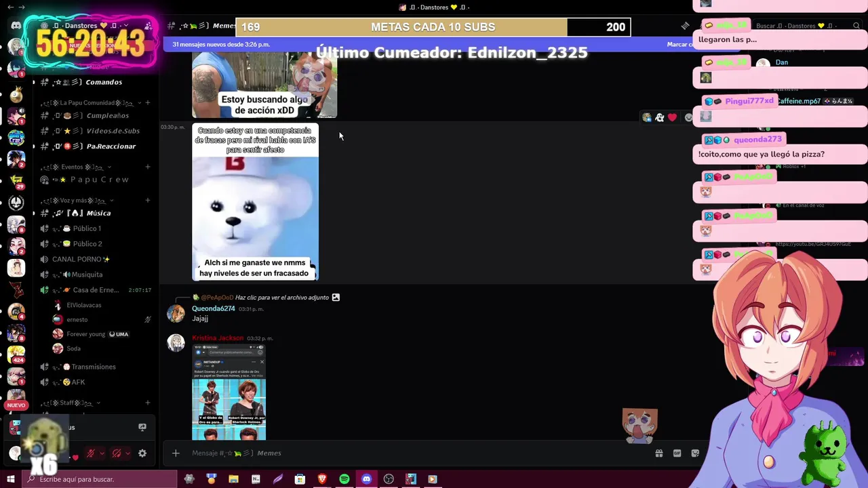Open Spotify from taskbar
868x488 pixels.
point(344,479)
